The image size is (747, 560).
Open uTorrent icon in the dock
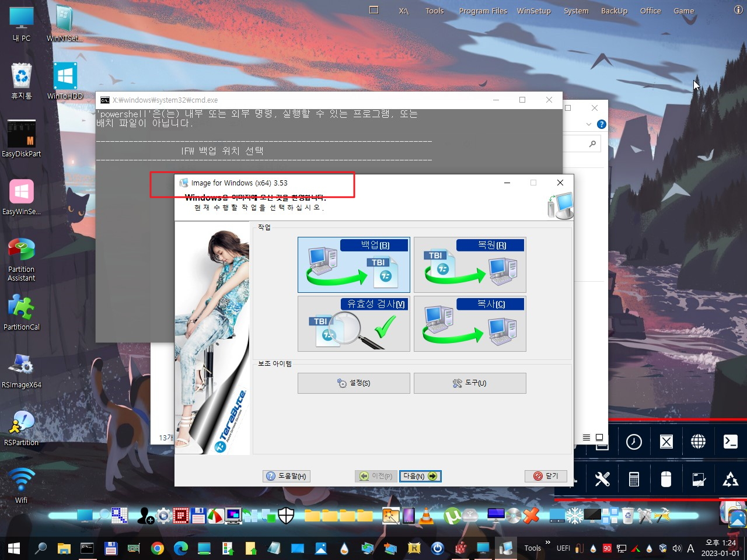pyautogui.click(x=452, y=516)
